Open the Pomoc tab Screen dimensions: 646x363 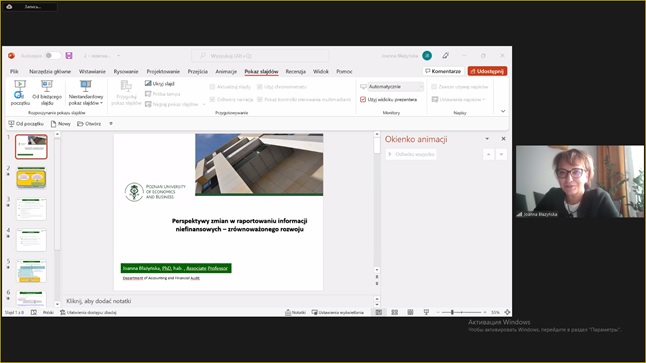(x=344, y=71)
